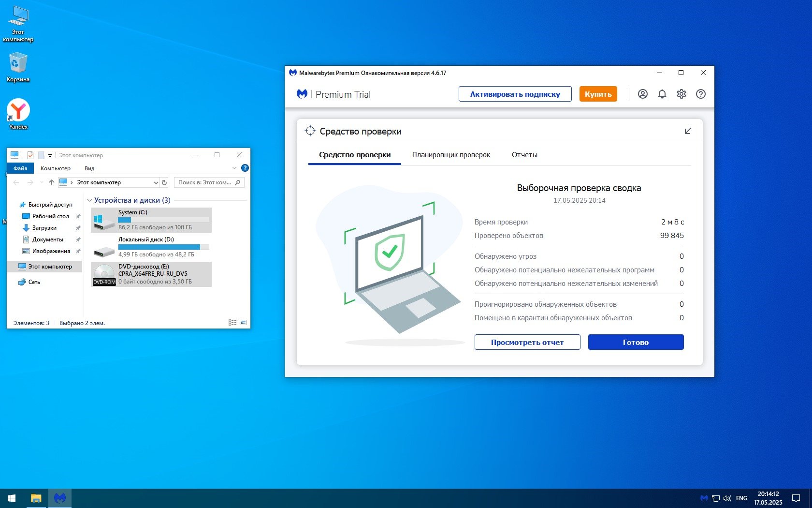Open the Отчеты tab
812x508 pixels.
(x=524, y=155)
